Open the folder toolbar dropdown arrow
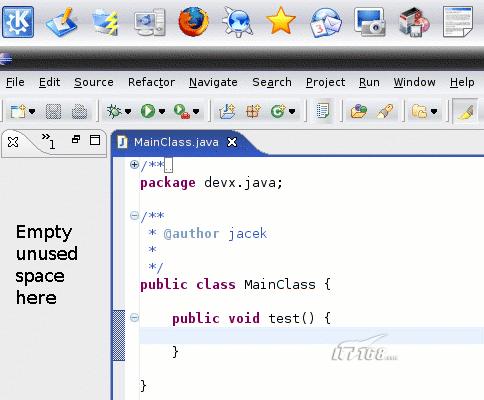This screenshot has height=400, width=484. coord(434,111)
